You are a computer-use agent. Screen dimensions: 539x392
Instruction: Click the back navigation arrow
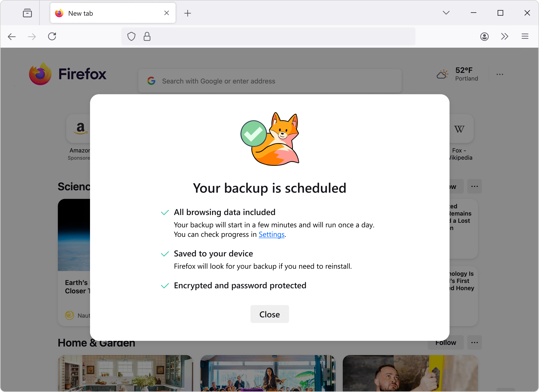[x=11, y=36]
